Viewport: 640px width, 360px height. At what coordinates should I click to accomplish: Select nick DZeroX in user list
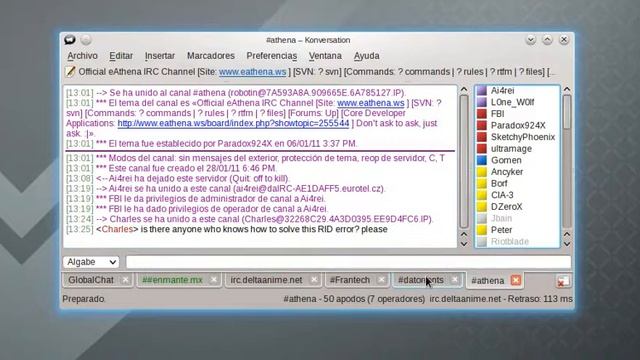coord(506,207)
